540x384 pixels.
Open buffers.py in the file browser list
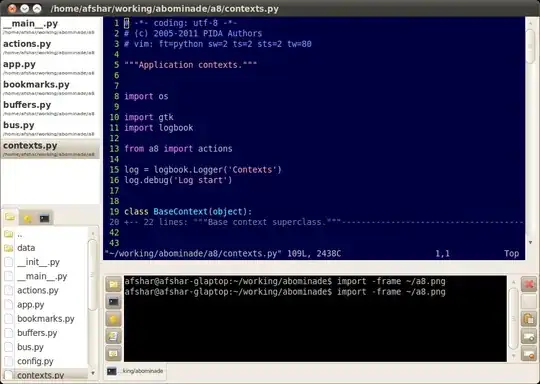click(x=45, y=333)
